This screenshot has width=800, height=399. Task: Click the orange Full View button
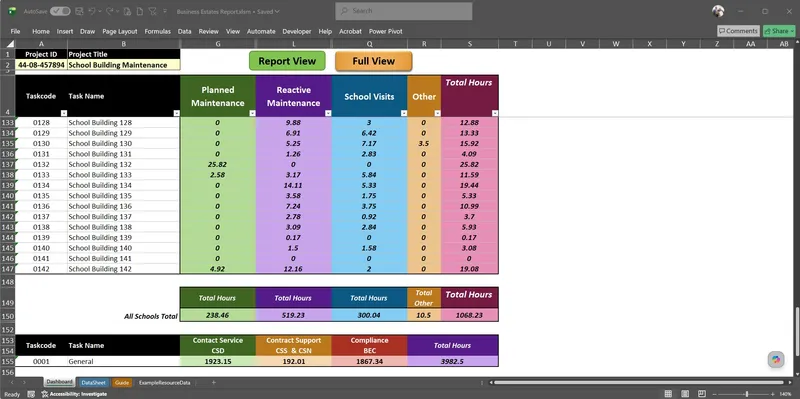373,61
